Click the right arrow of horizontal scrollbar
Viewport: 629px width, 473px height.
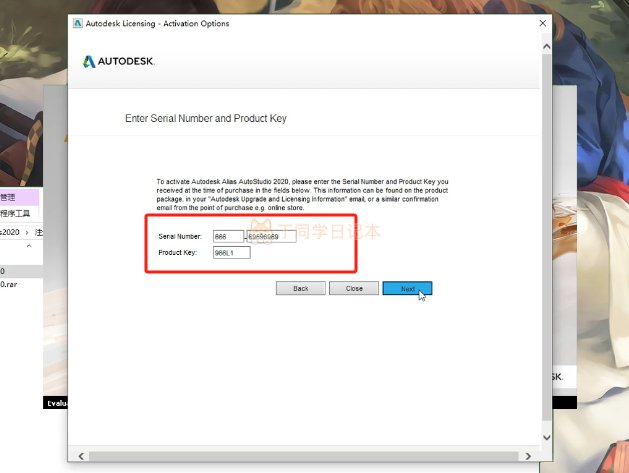point(528,456)
